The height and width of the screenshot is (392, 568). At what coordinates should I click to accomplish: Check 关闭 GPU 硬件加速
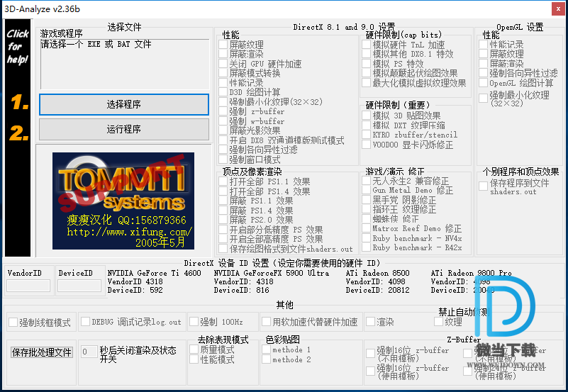(223, 64)
